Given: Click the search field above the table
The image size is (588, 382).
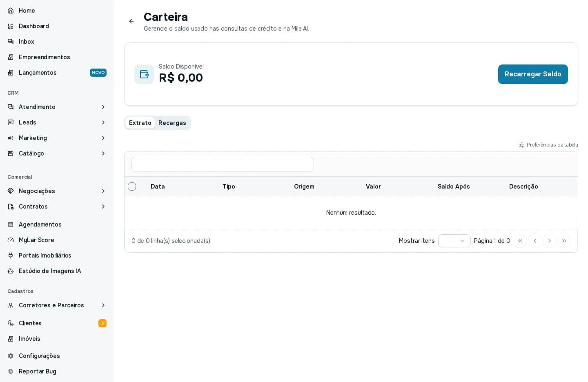Looking at the screenshot, I should (223, 164).
